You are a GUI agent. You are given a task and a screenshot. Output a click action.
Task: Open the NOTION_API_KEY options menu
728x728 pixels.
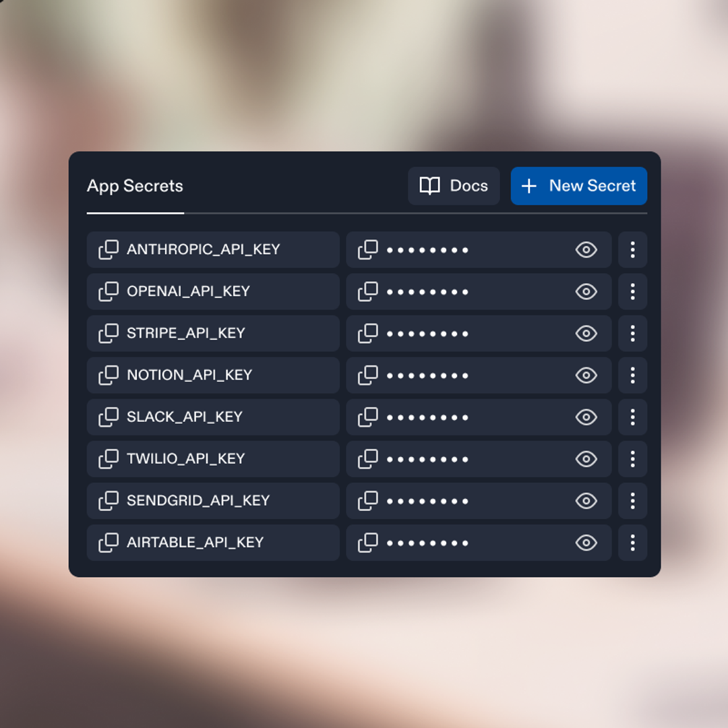(x=632, y=375)
